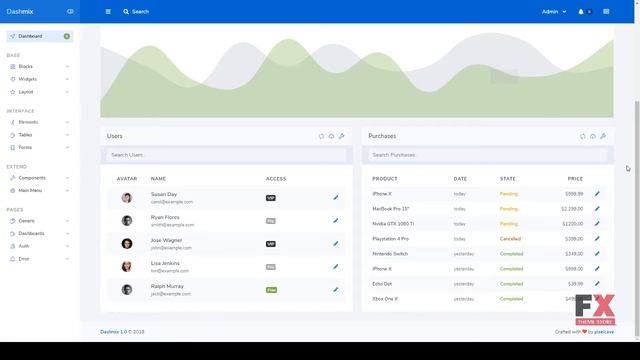Edit the MacBook Pro 15" purchase
The width and height of the screenshot is (640, 360).
597,209
